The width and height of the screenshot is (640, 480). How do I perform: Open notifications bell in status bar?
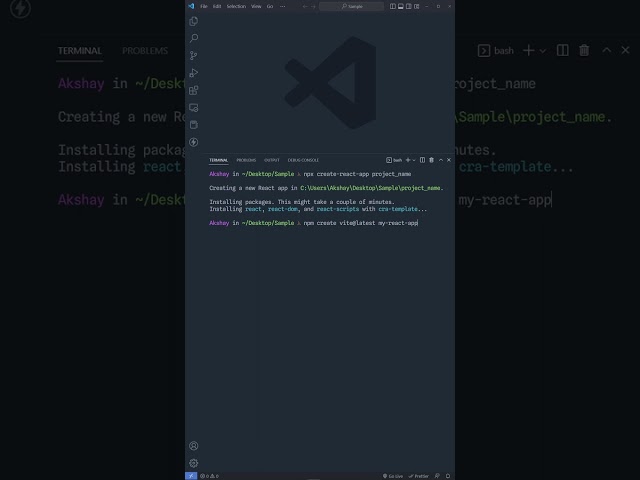point(448,476)
